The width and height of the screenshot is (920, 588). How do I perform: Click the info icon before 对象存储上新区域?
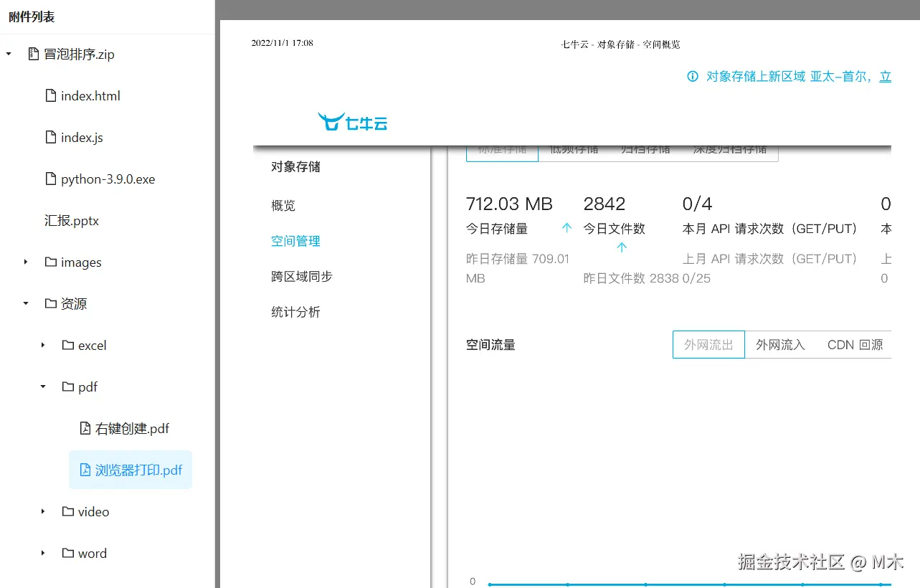coord(693,77)
